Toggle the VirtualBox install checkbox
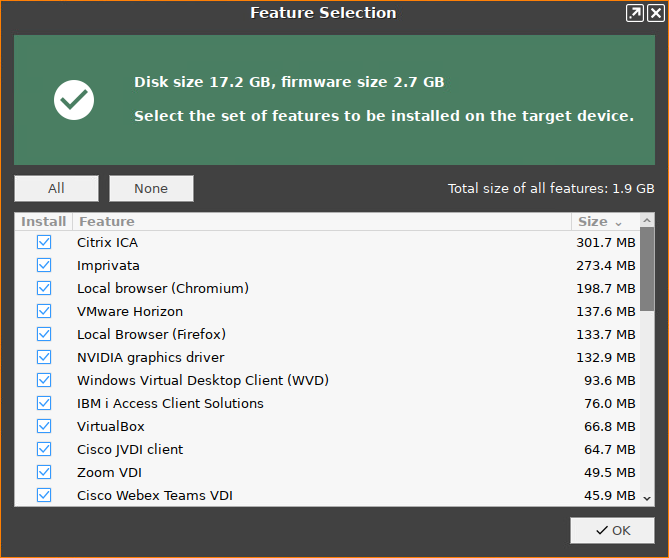This screenshot has height=558, width=669. [x=44, y=426]
